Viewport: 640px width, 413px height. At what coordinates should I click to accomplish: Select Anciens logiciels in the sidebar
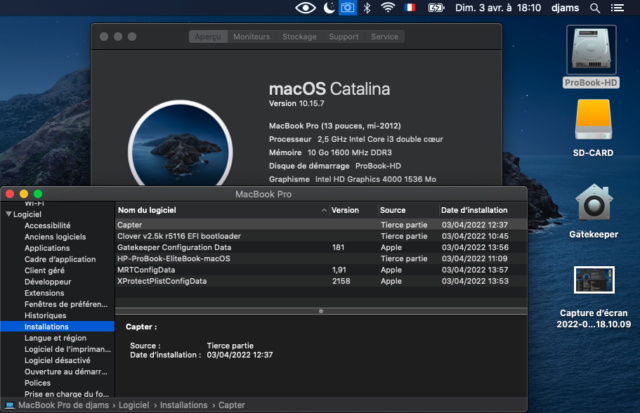(55, 237)
